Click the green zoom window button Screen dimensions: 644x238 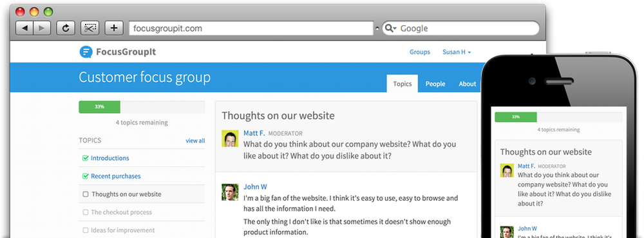coord(48,12)
